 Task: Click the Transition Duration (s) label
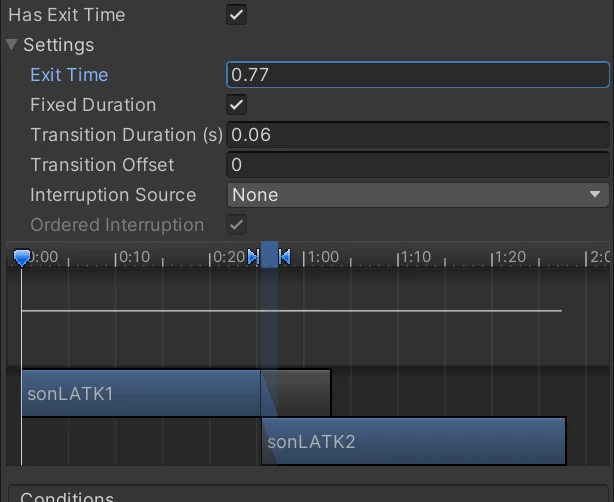point(127,135)
